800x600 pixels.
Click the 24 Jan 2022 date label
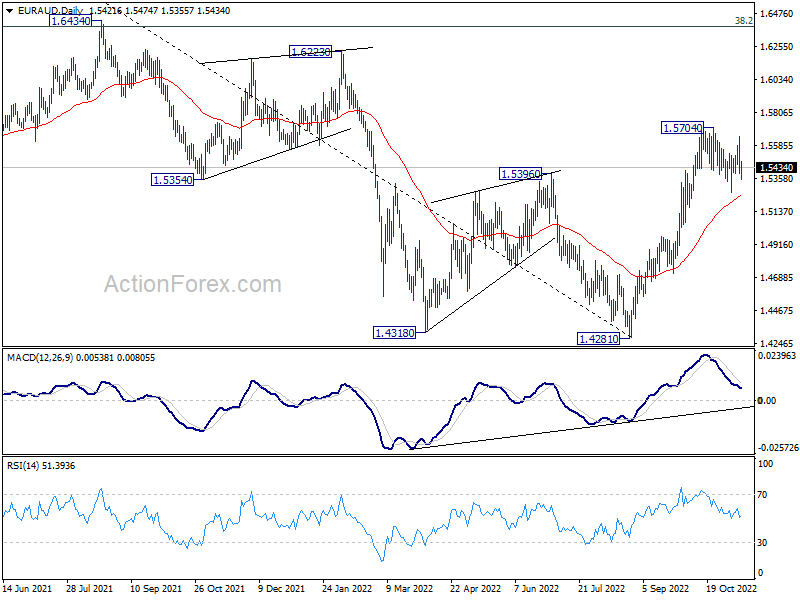[x=347, y=588]
